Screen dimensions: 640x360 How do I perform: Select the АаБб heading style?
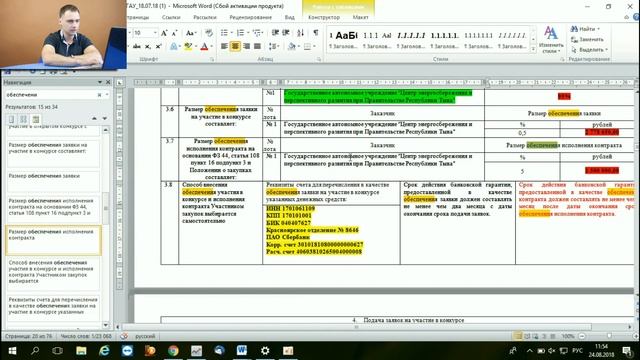pyautogui.click(x=343, y=40)
